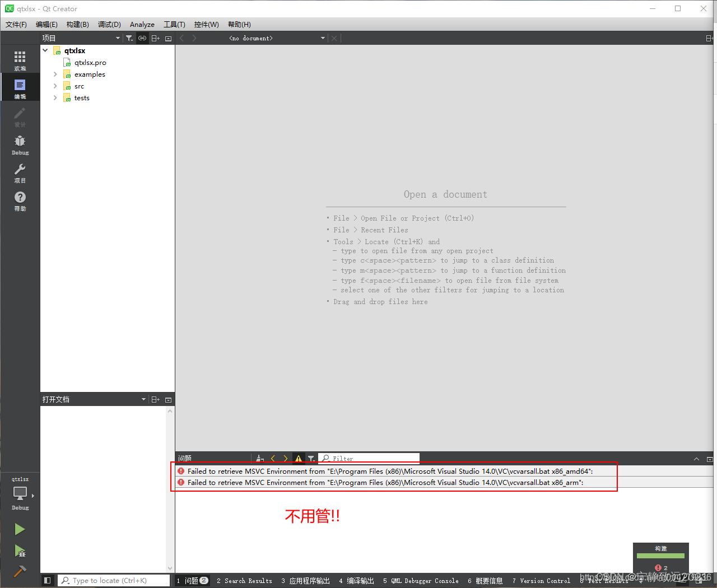
Task: Select the 5 QML Debugger Console tab
Action: click(421, 581)
